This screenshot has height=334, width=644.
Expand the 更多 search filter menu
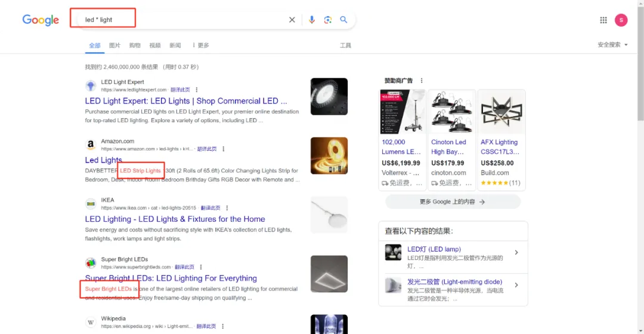200,45
